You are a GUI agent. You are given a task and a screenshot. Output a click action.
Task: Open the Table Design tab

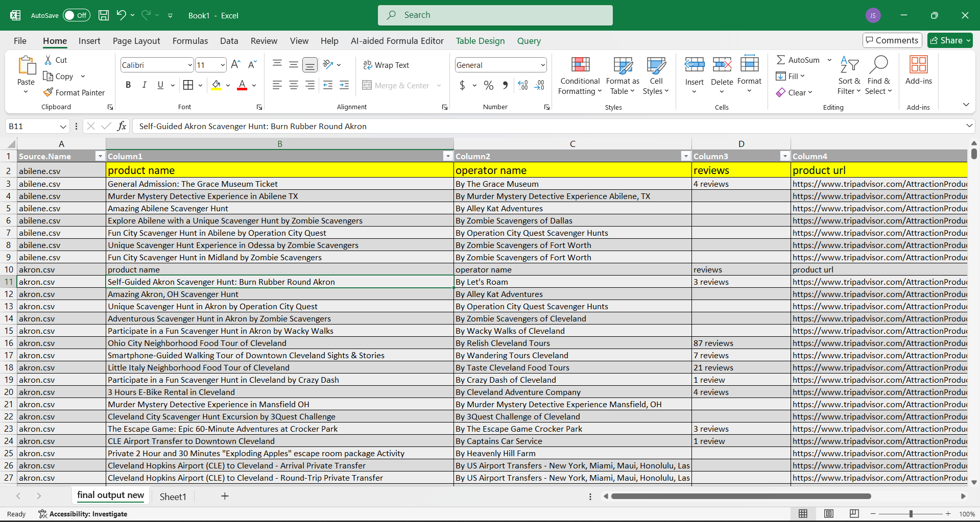click(480, 41)
